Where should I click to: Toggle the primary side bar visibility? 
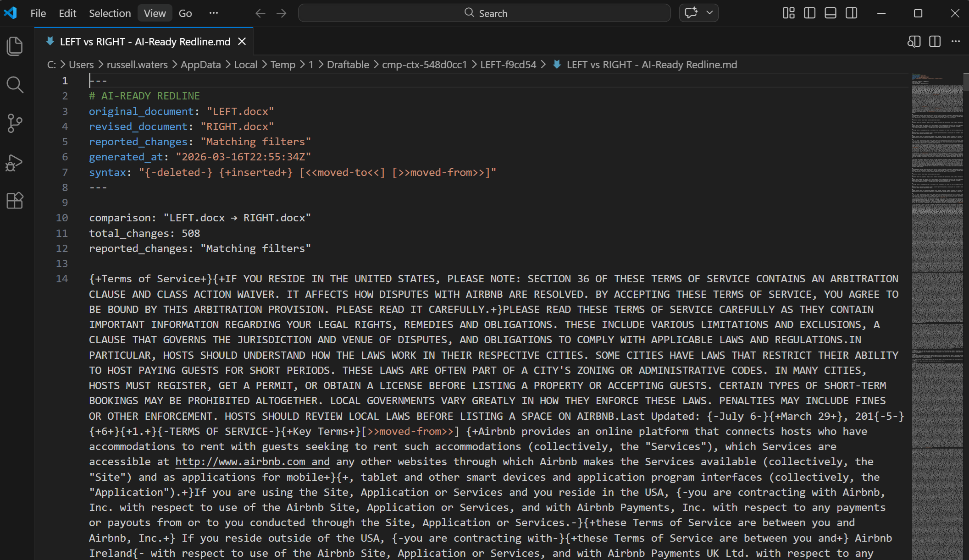809,13
